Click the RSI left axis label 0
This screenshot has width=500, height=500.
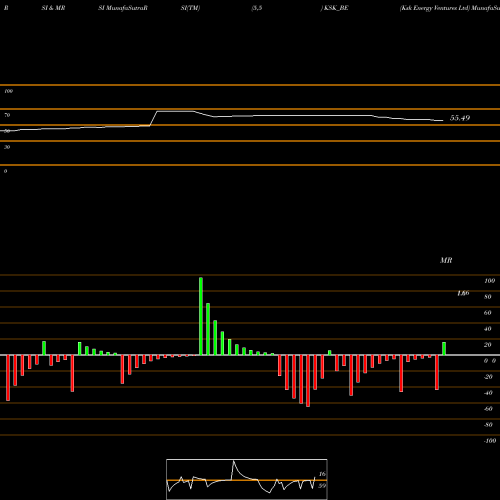[x=5, y=171]
